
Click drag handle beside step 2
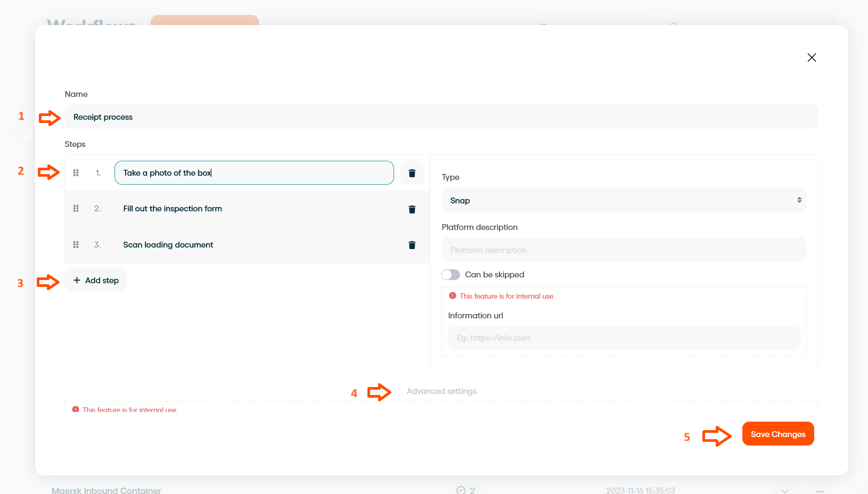tap(76, 209)
